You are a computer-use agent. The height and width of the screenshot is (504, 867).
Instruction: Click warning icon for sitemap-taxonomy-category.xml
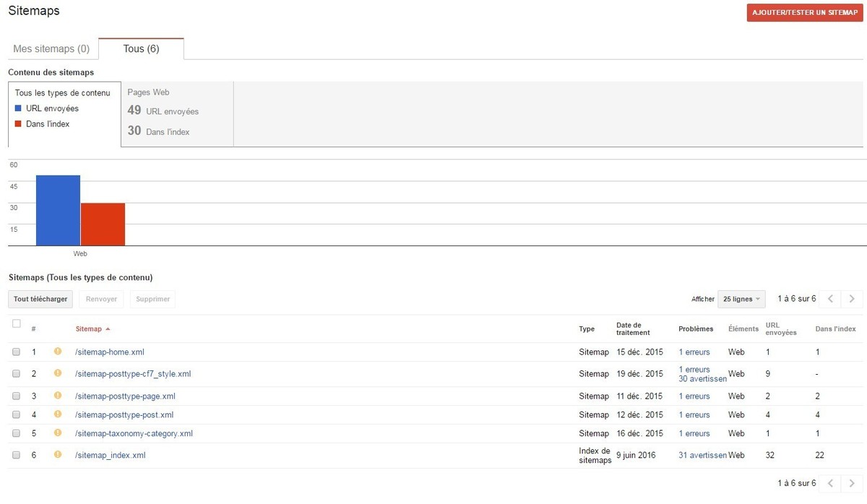[58, 433]
